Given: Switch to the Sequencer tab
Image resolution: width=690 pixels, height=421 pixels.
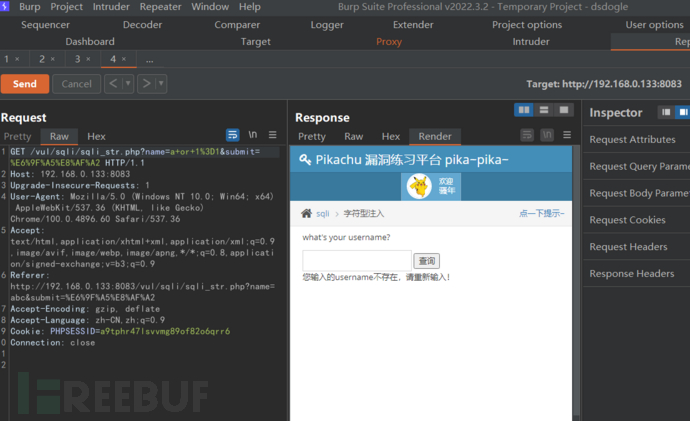Looking at the screenshot, I should click(x=45, y=25).
